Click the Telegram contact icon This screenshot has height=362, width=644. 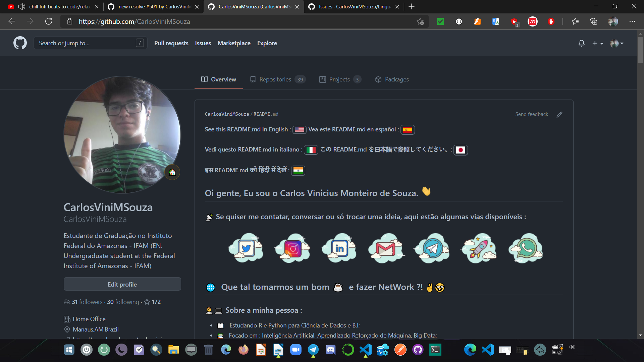432,248
